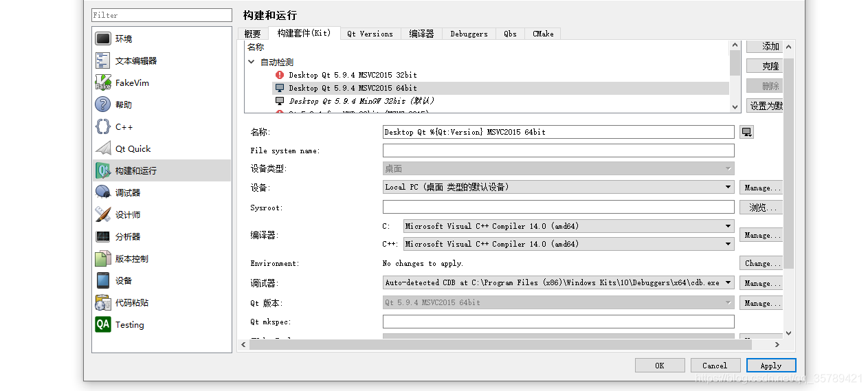Click the kit list scroll down arrow
Viewport: 868px width, 391px height.
[735, 106]
